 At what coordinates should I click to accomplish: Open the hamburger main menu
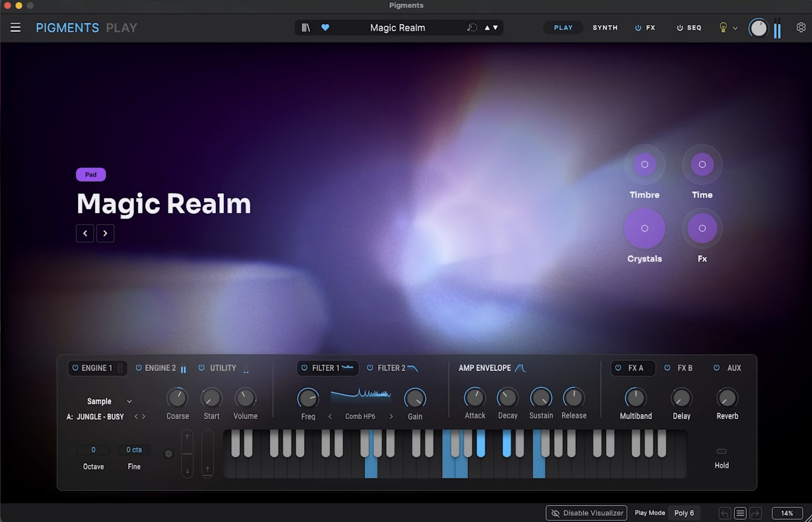[x=15, y=28]
